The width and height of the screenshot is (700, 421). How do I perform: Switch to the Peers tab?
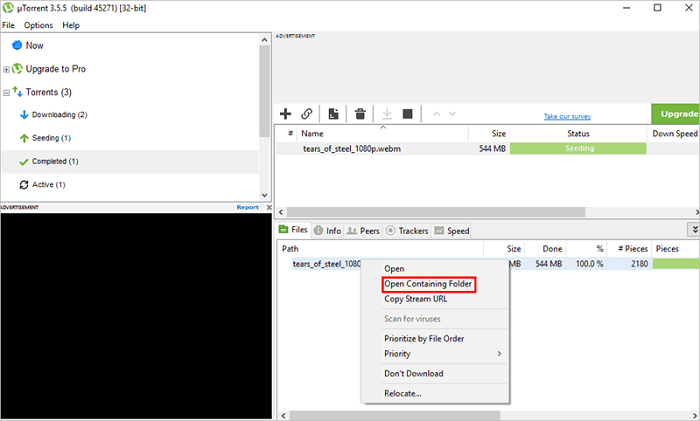(x=363, y=231)
